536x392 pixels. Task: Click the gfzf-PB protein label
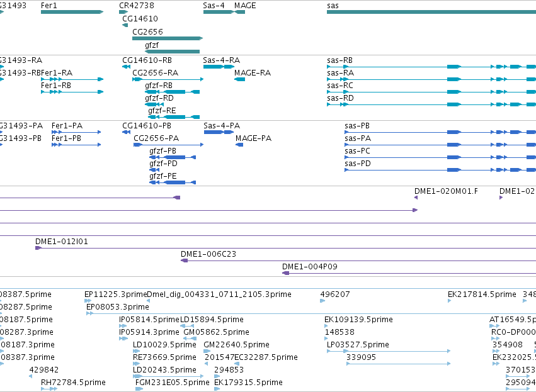tap(163, 151)
